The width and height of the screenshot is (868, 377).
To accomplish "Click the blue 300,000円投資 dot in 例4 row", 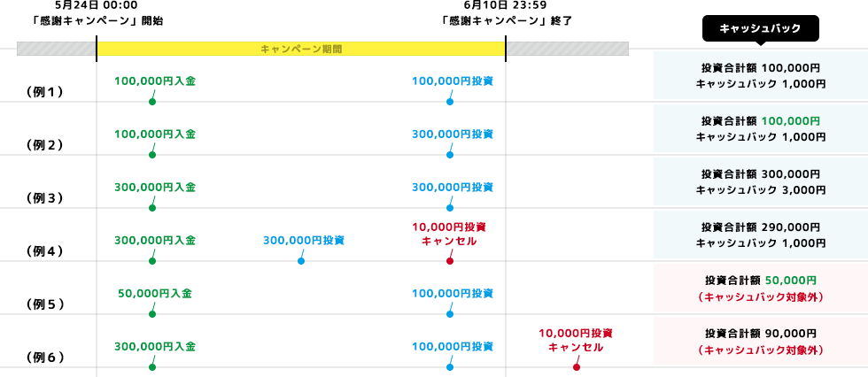I will click(301, 261).
